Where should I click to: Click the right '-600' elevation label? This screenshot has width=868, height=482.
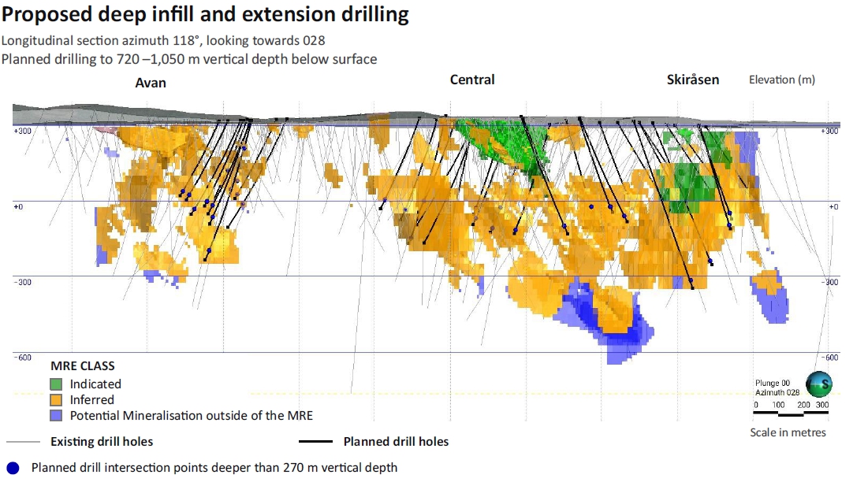pos(829,358)
